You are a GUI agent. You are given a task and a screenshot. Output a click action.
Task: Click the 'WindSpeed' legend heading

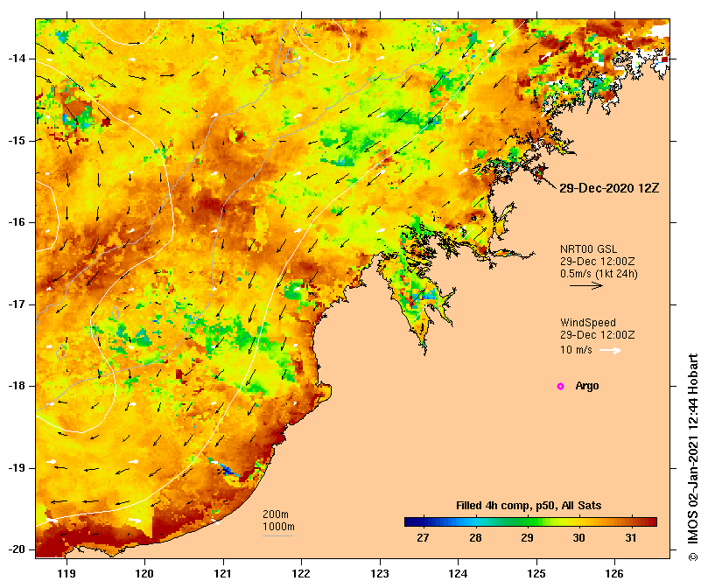pos(588,323)
